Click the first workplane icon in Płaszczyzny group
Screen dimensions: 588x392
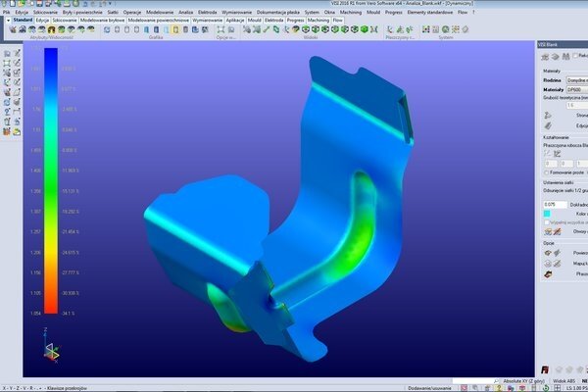point(390,29)
